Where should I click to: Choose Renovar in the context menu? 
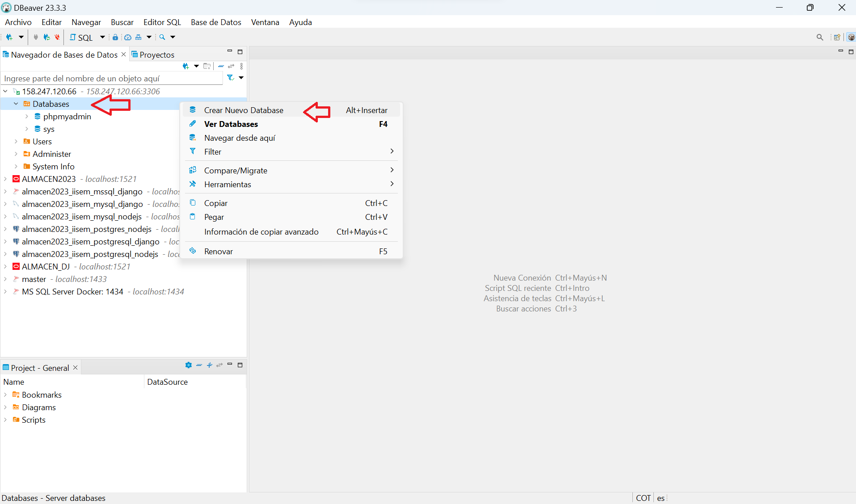click(291, 252)
